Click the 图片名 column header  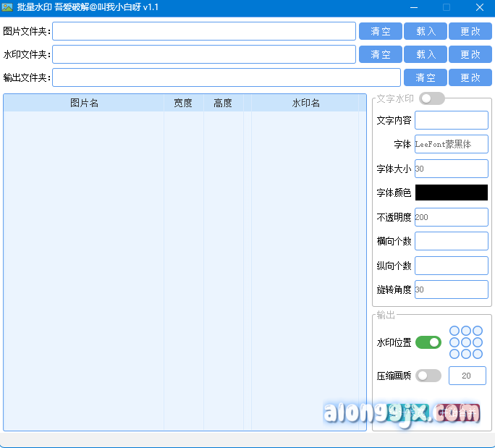84,103
